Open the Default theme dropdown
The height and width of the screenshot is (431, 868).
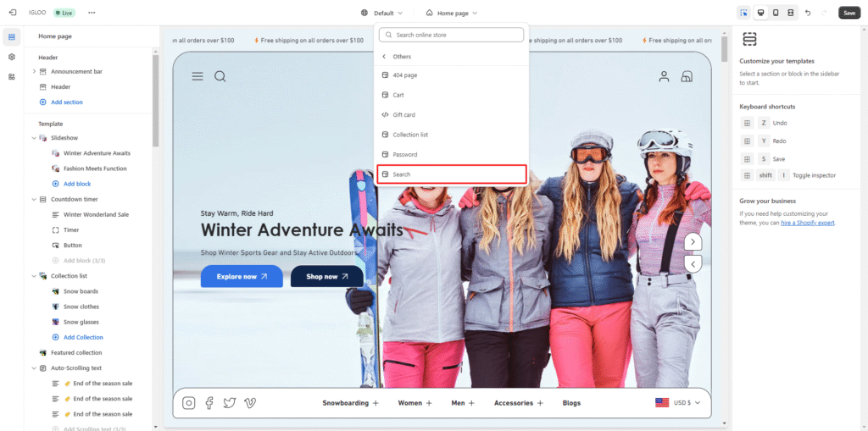tap(382, 13)
